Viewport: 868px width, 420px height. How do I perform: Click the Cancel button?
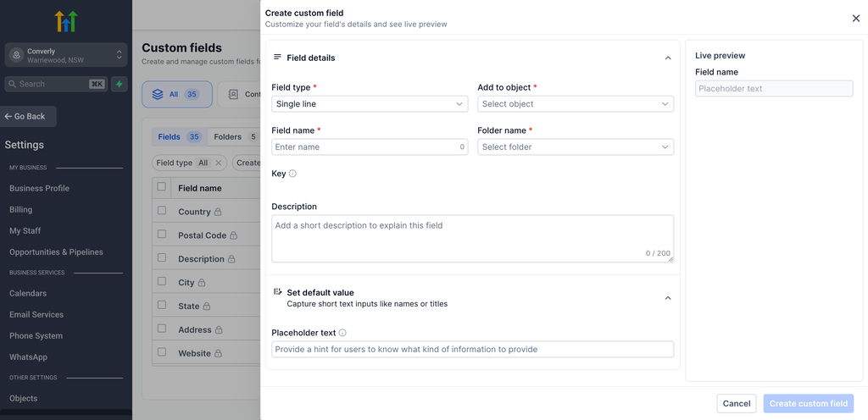coord(737,403)
